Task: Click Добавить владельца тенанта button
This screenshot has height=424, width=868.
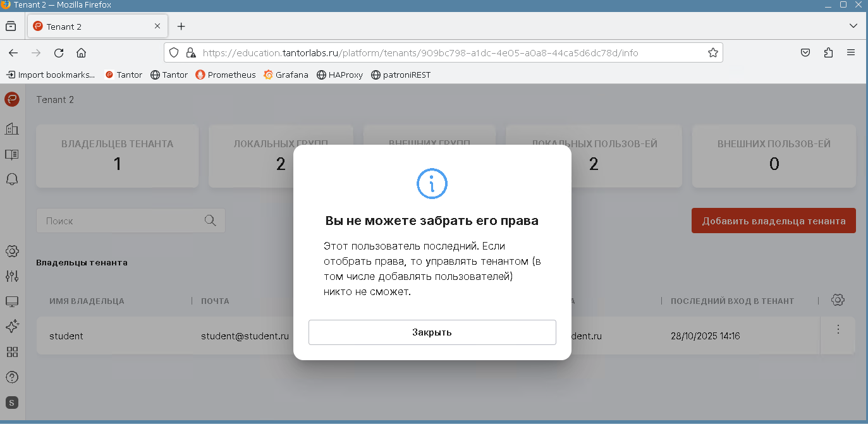Action: click(773, 221)
